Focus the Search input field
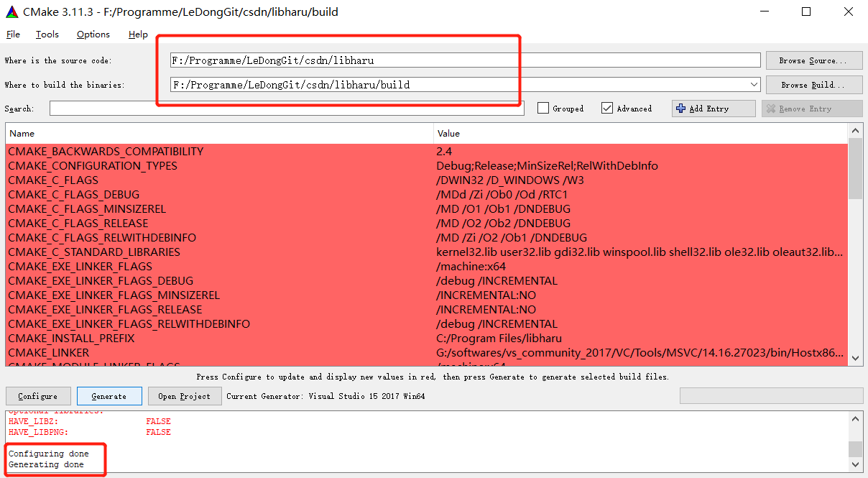Image resolution: width=868 pixels, height=478 pixels. [x=287, y=109]
